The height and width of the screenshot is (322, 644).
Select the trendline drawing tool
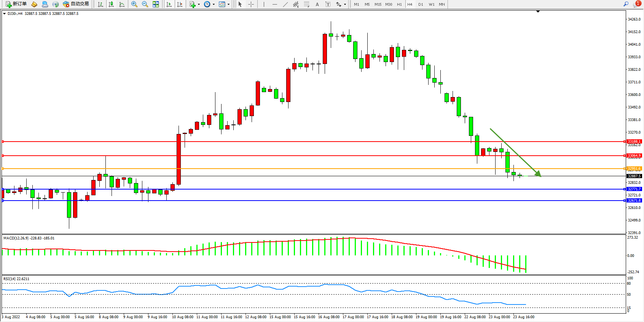pos(285,4)
